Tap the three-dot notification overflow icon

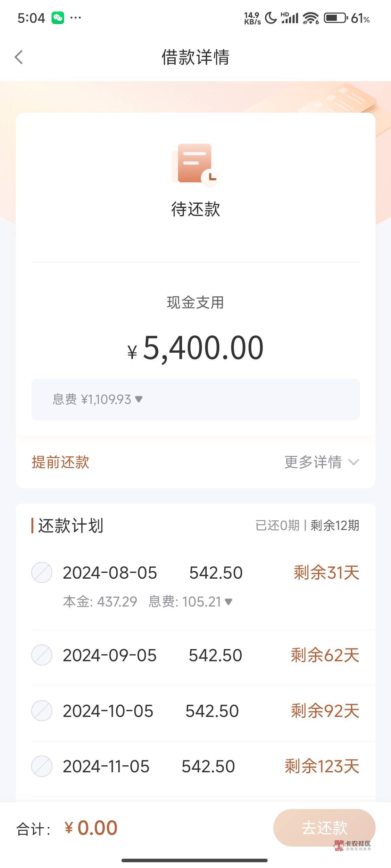pyautogui.click(x=76, y=18)
